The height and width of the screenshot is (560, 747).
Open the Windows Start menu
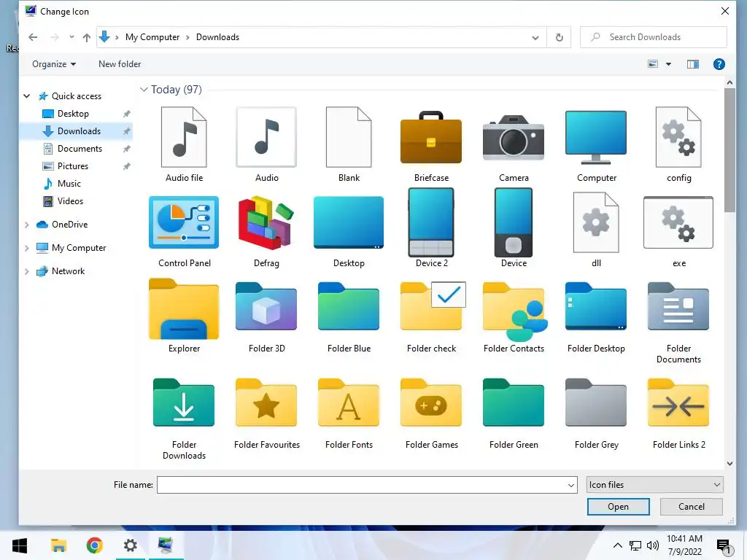click(20, 545)
